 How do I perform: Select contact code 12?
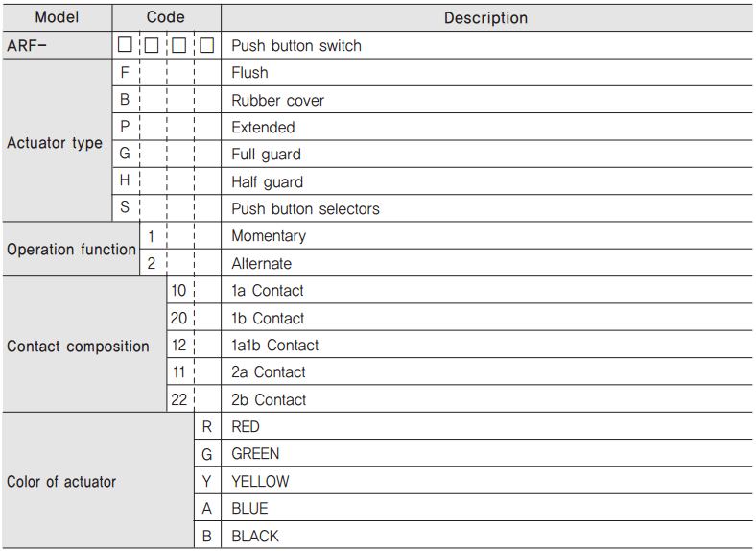tap(178, 345)
